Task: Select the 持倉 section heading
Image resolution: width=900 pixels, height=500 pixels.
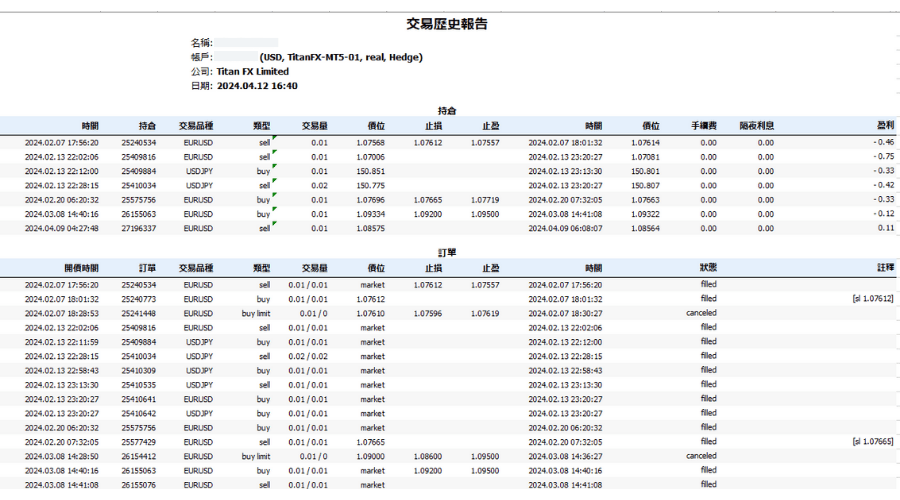Action: pos(448,111)
